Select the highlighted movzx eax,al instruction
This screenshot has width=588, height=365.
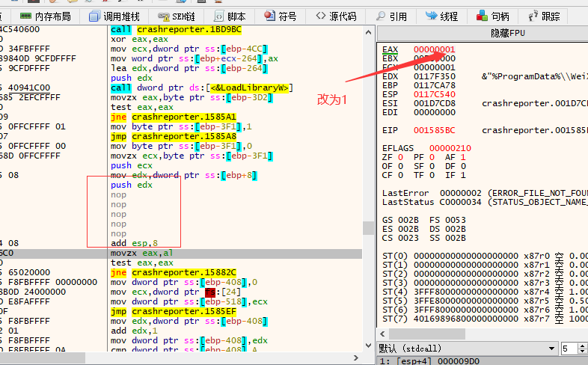(145, 254)
